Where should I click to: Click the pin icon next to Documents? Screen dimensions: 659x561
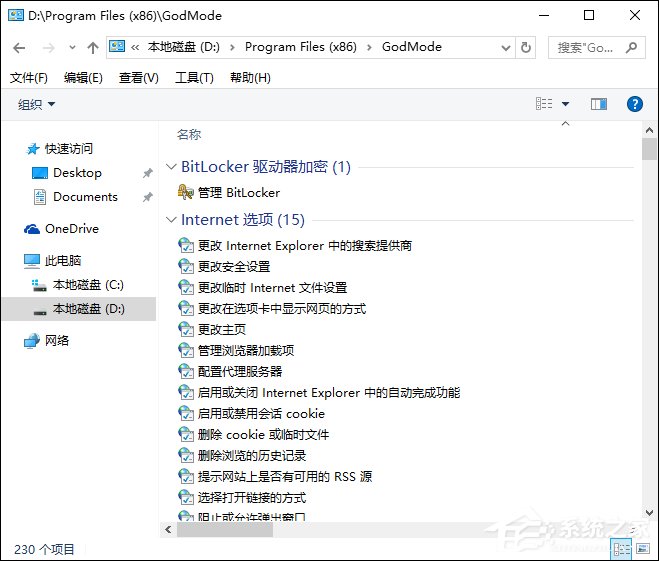coord(147,197)
